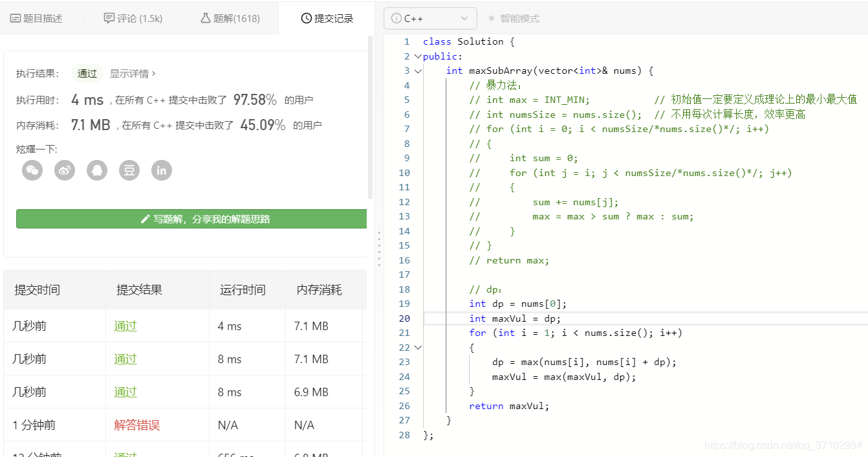Click line number 20 gutter highlight
This screenshot has width=868, height=457.
[x=404, y=318]
